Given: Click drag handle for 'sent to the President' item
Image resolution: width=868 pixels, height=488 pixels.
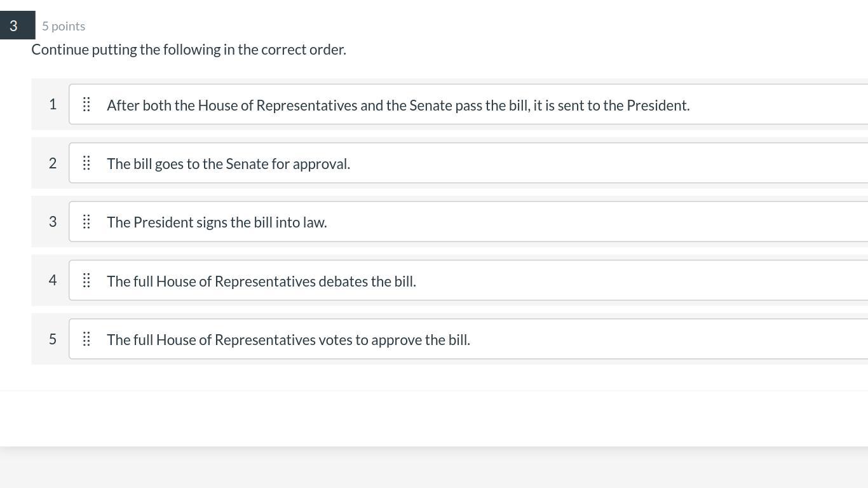Looking at the screenshot, I should point(86,105).
